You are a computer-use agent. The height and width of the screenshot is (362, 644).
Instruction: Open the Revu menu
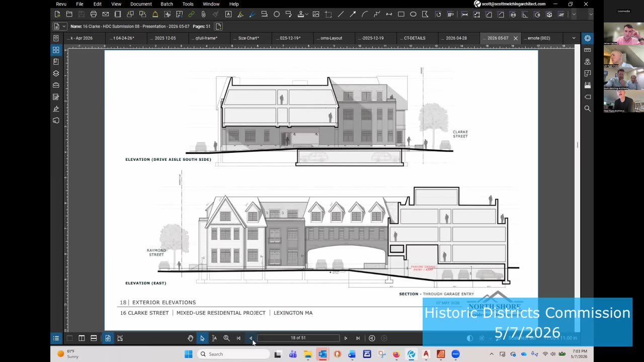pyautogui.click(x=61, y=4)
